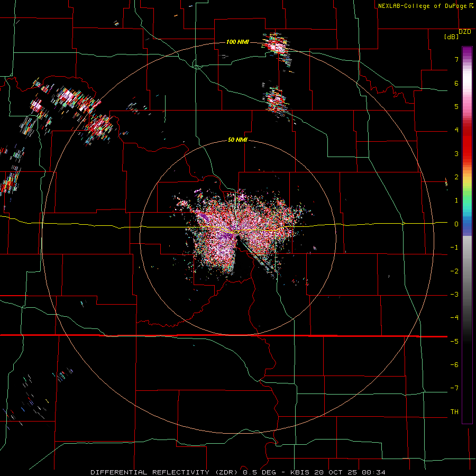Click the -7 value on dB scale
The width and height of the screenshot is (476, 476).
(454, 388)
